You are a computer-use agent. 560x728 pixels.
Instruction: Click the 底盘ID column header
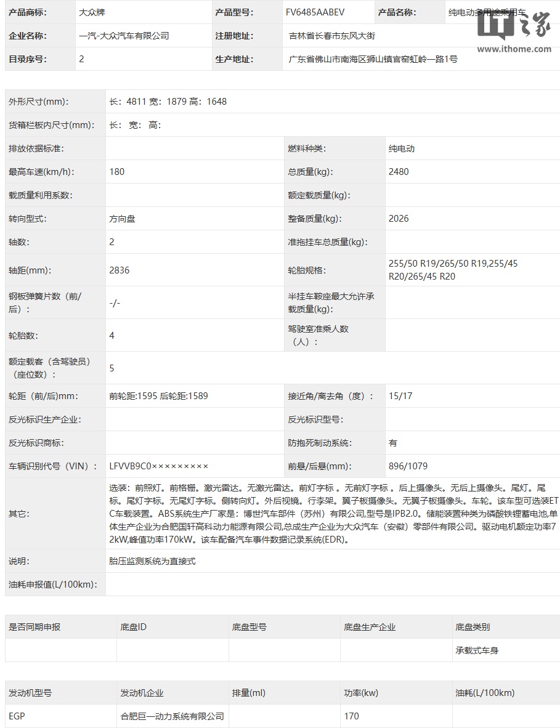coord(133,627)
